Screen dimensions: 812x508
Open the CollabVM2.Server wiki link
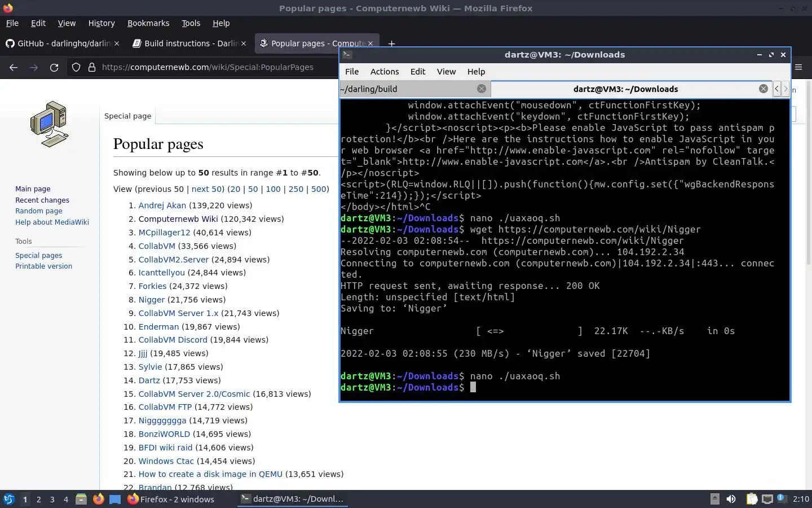(174, 260)
